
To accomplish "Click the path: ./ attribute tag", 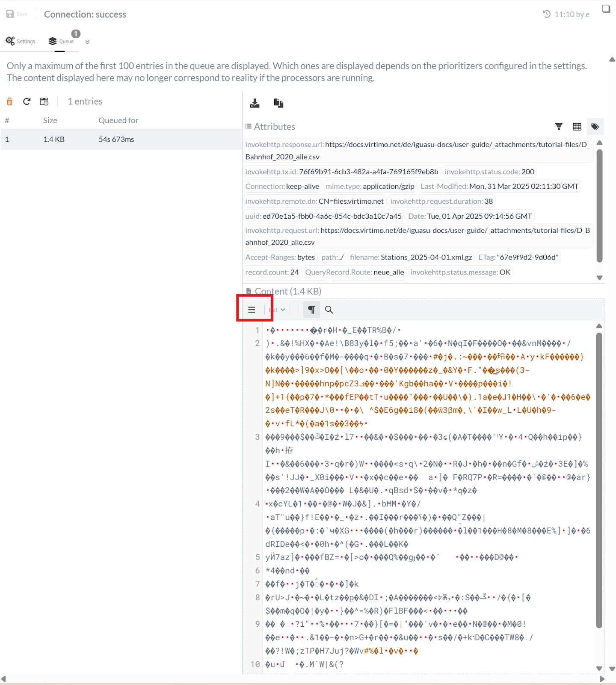I will pos(332,257).
